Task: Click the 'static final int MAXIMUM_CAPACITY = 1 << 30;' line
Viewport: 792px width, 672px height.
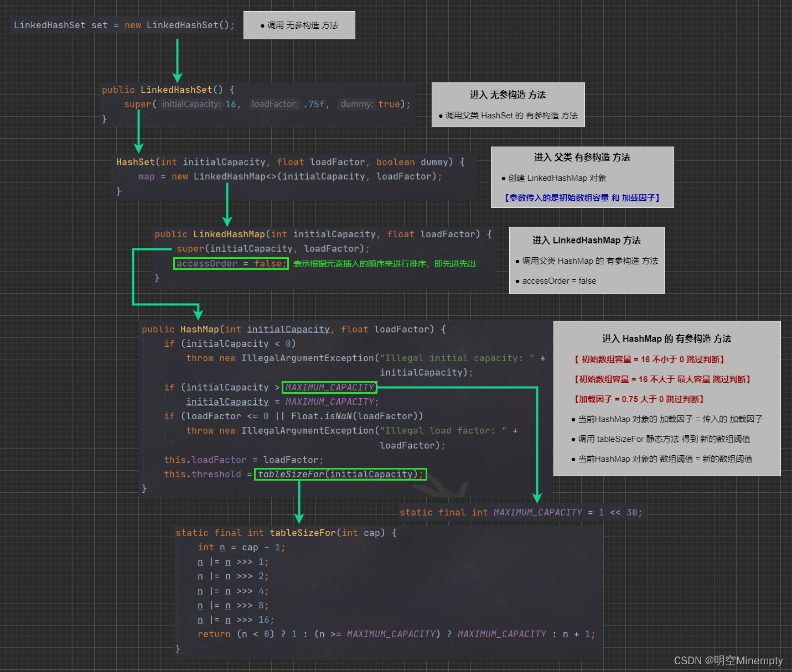Action: pyautogui.click(x=521, y=512)
